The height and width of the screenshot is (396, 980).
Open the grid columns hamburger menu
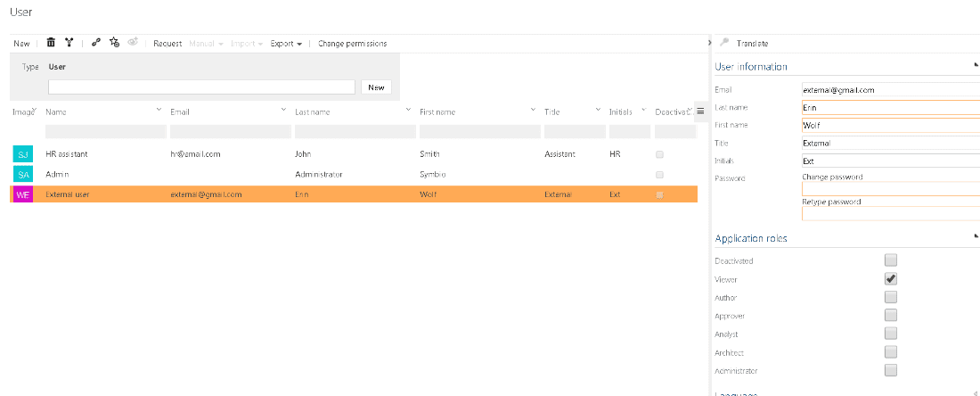pos(700,111)
